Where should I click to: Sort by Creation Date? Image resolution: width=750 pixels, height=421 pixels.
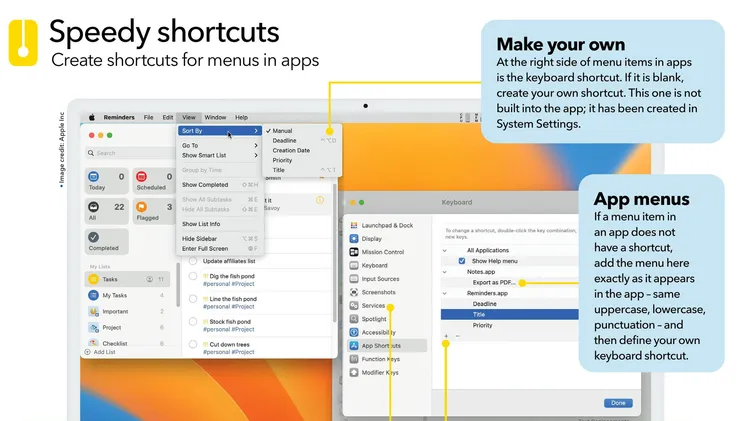301,150
